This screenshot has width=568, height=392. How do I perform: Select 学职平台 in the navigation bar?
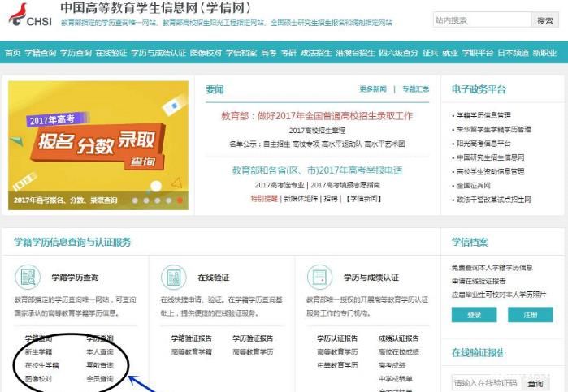point(478,53)
